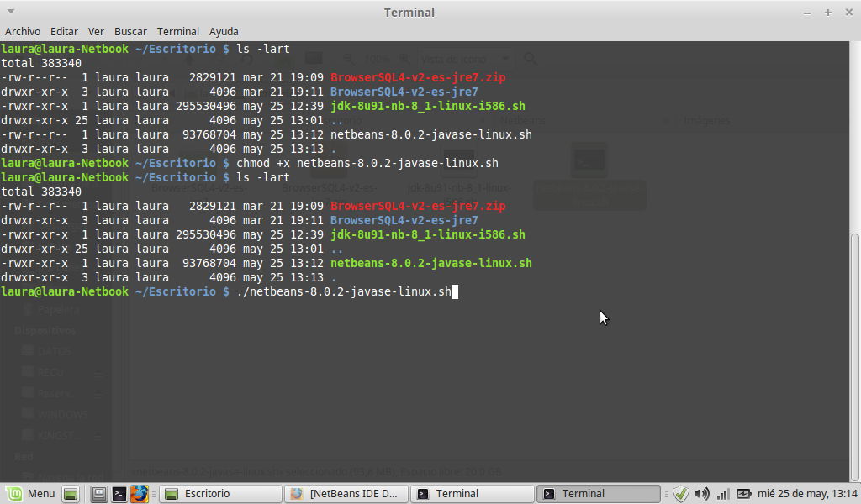Open the Buscar menu
Viewport: 861px width, 504px height.
(x=130, y=31)
